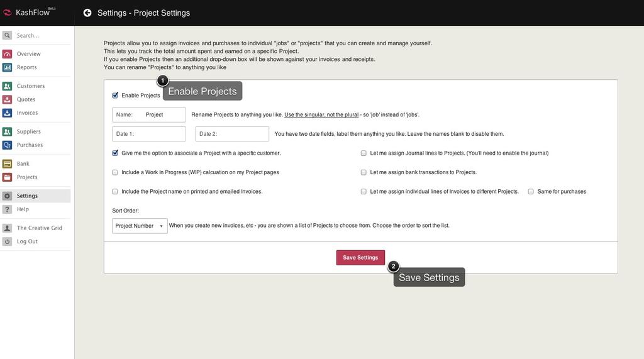Go to Projects in the sidebar
Image resolution: width=644 pixels, height=359 pixels.
tap(27, 177)
